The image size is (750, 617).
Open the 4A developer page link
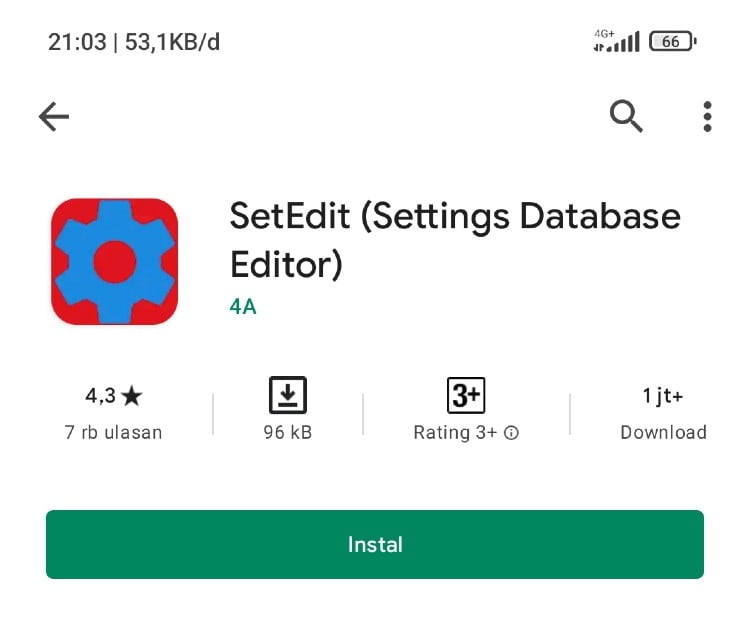[x=243, y=306]
